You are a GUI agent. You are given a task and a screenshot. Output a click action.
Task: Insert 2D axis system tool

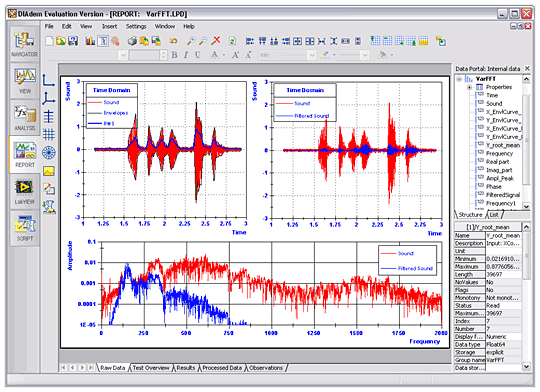coord(49,80)
